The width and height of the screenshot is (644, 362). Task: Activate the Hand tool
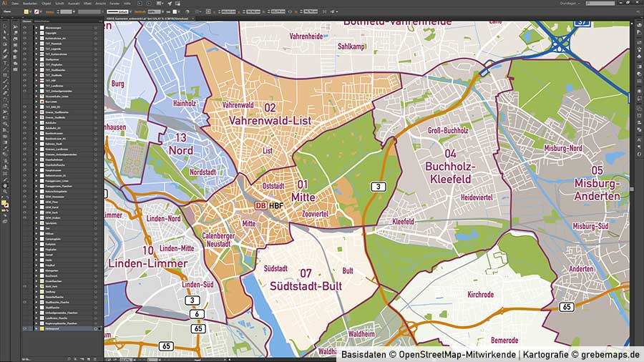click(5, 185)
